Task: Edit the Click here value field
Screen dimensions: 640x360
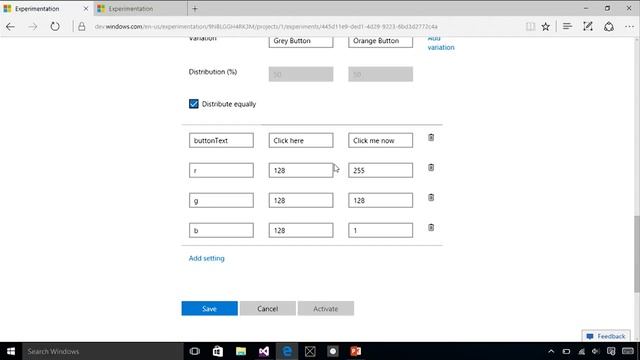Action: coord(301,140)
